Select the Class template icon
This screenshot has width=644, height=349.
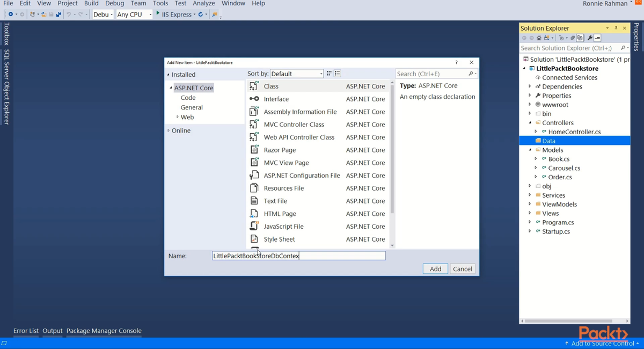coord(254,86)
